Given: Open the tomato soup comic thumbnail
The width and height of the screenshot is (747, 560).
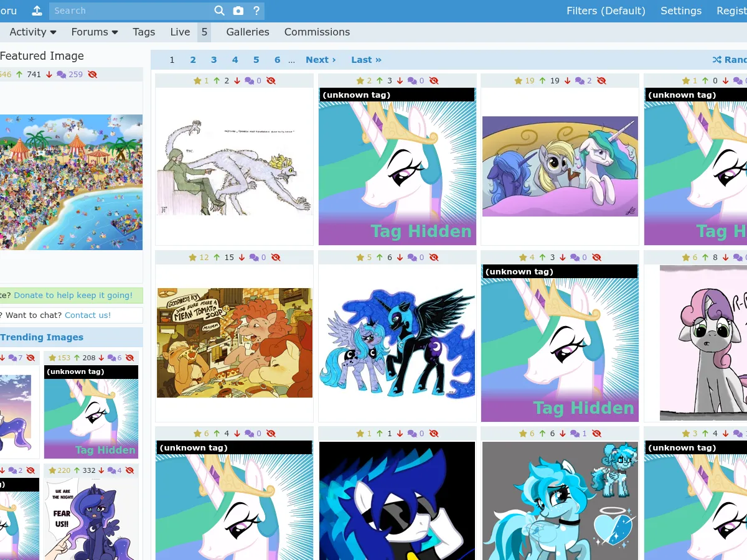Looking at the screenshot, I should (x=235, y=343).
